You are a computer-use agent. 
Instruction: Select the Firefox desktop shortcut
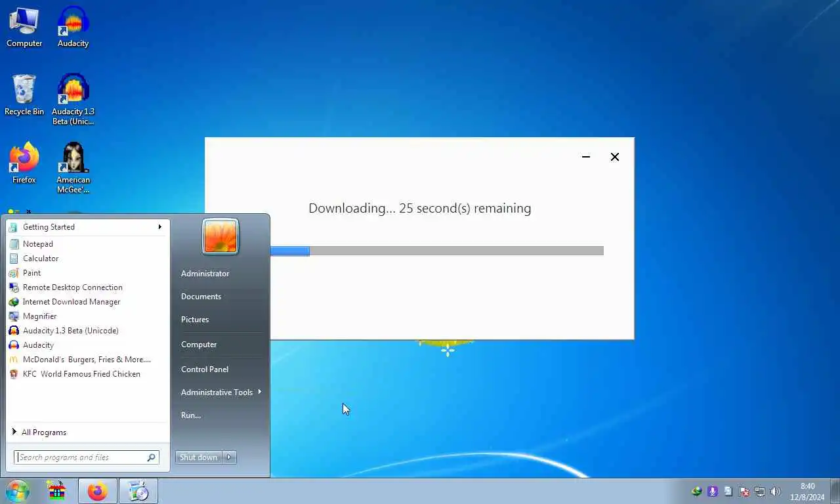pos(24,163)
